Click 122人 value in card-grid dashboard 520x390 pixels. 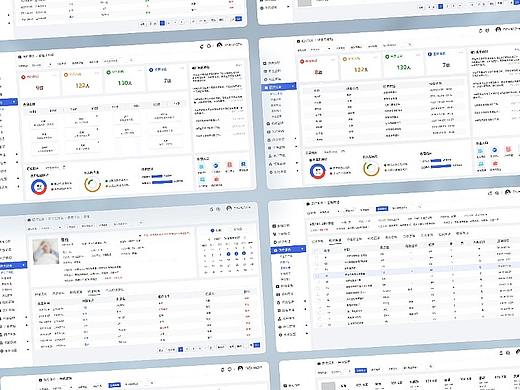click(82, 86)
